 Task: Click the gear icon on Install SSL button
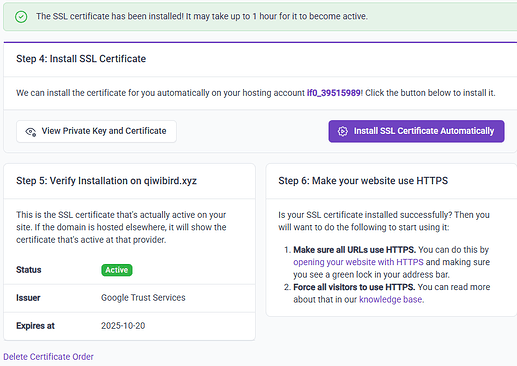[343, 131]
